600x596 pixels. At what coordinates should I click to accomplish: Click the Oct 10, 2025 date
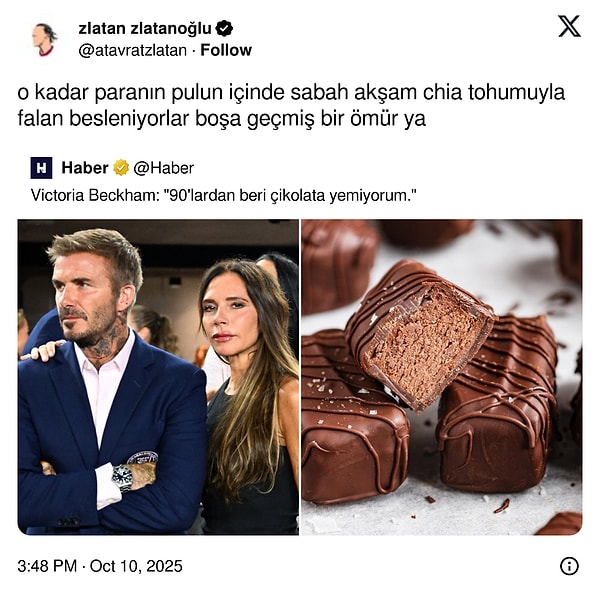[136, 566]
